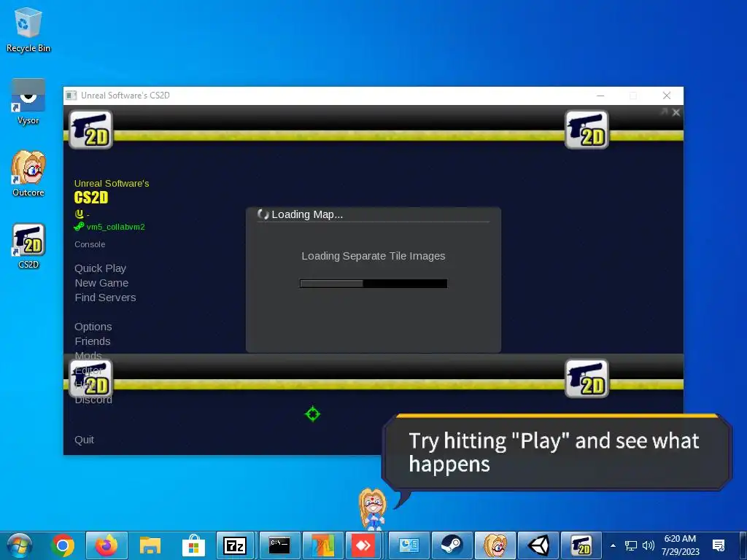Click the Loading Map dialog title
The width and height of the screenshot is (747, 560).
tap(307, 214)
